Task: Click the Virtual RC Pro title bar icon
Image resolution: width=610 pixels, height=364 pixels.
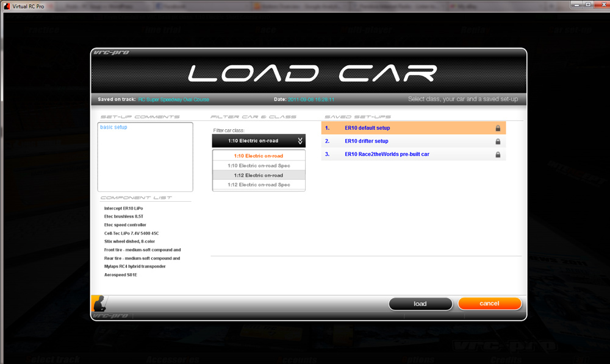Action: (x=7, y=6)
